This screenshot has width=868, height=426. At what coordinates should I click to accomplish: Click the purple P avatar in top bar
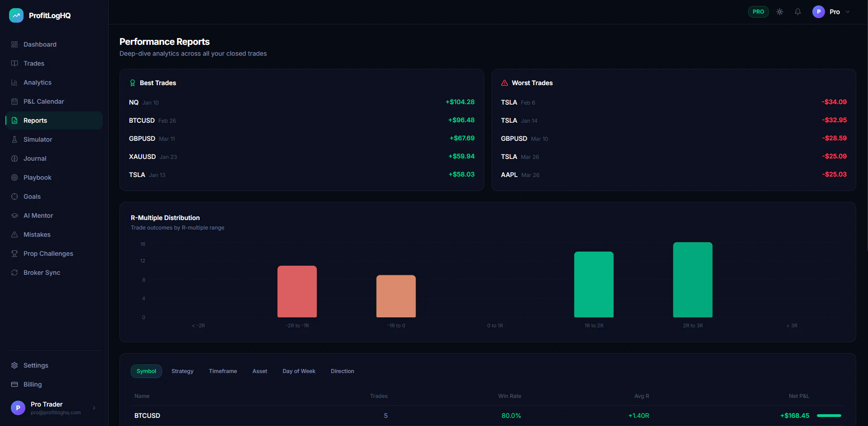pyautogui.click(x=819, y=12)
